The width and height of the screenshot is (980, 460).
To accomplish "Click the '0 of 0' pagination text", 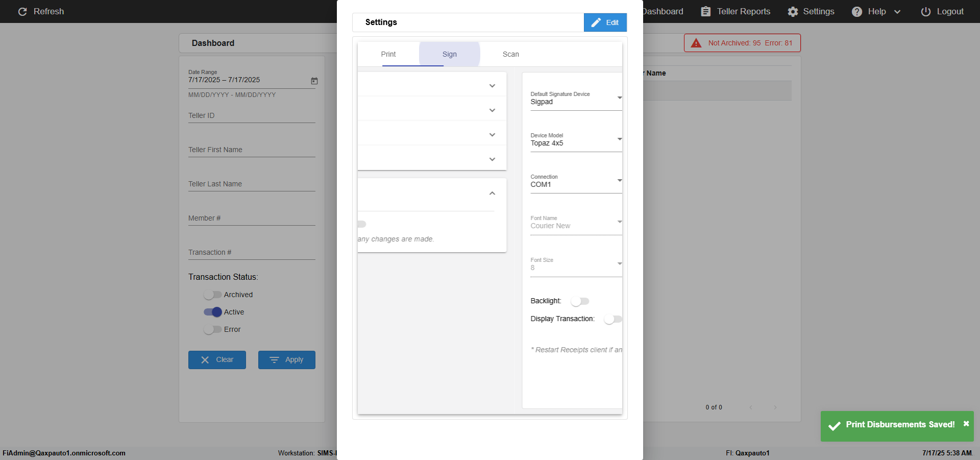I will click(x=714, y=407).
